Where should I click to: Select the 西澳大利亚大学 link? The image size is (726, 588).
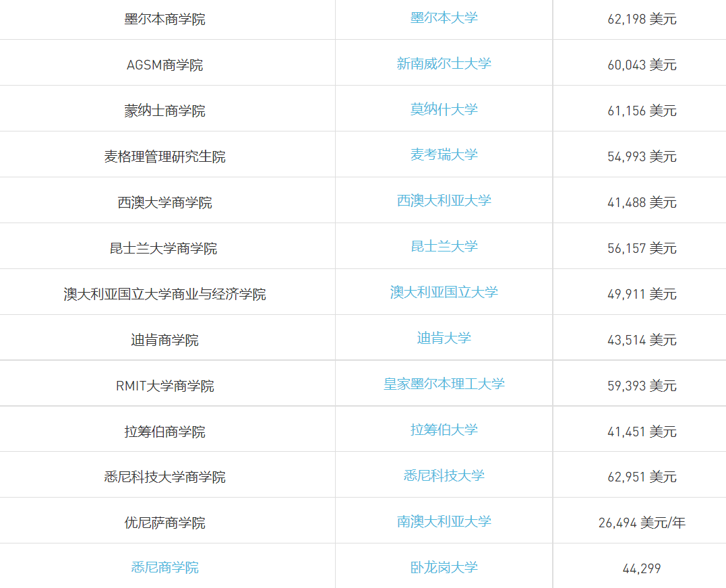click(444, 200)
